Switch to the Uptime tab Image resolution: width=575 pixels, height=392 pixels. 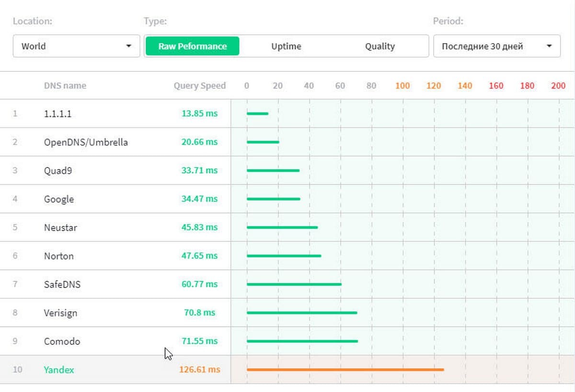[x=286, y=46]
